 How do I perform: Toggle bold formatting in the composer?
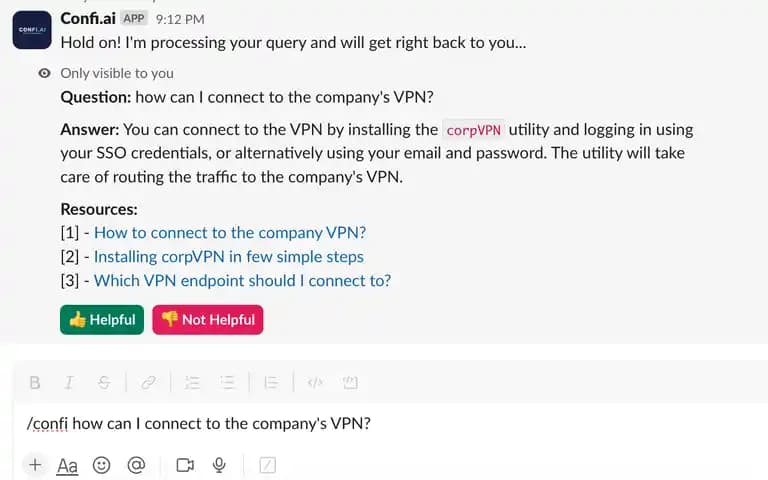pos(35,383)
